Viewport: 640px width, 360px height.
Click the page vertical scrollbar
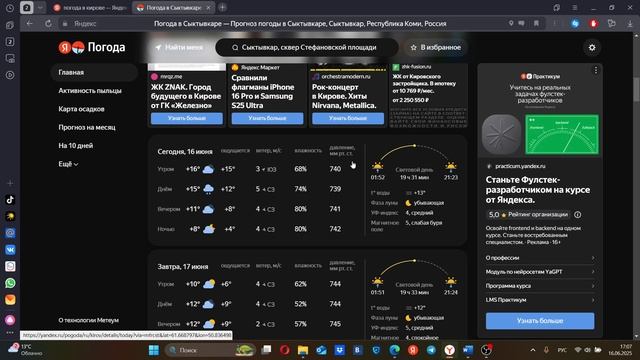tap(636, 89)
